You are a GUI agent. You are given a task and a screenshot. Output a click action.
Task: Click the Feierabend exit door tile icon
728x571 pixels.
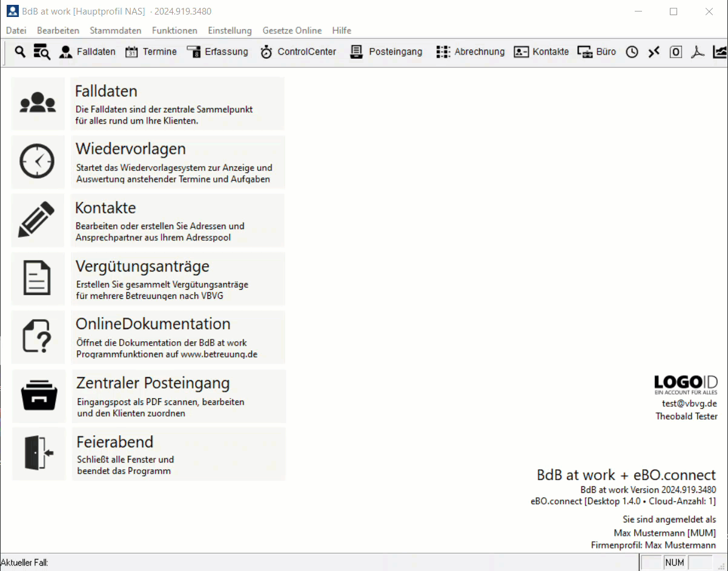[x=39, y=453]
